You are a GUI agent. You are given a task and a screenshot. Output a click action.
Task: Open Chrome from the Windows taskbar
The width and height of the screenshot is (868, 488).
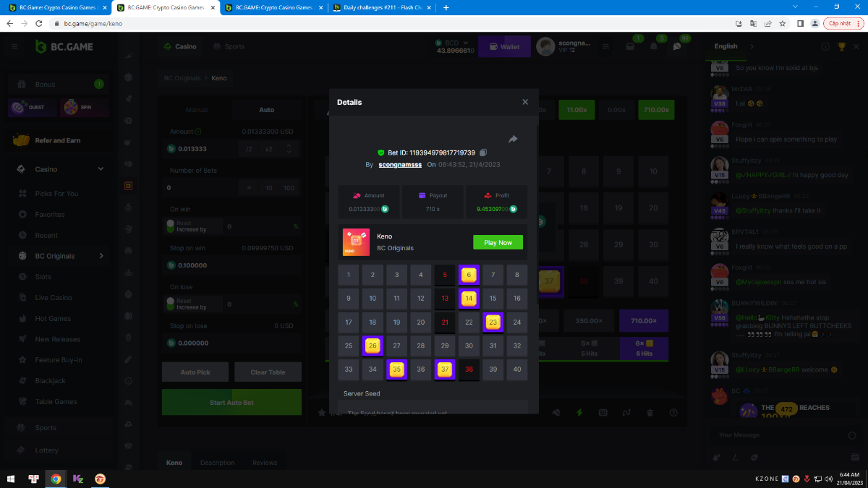click(x=56, y=479)
